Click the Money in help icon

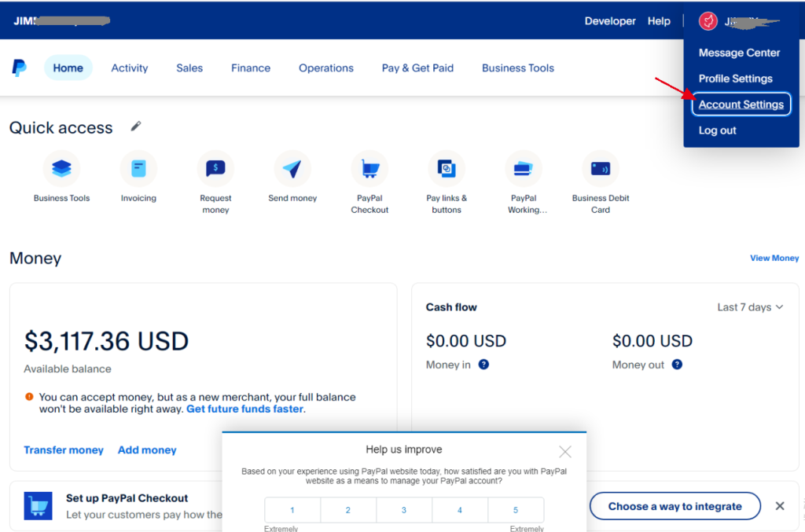pyautogui.click(x=483, y=365)
